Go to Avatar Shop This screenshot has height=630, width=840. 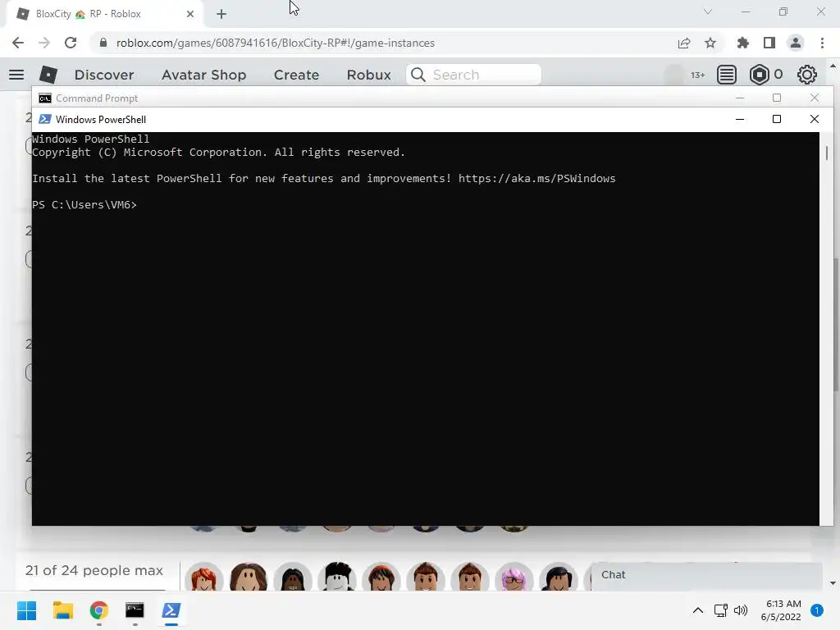pos(203,75)
